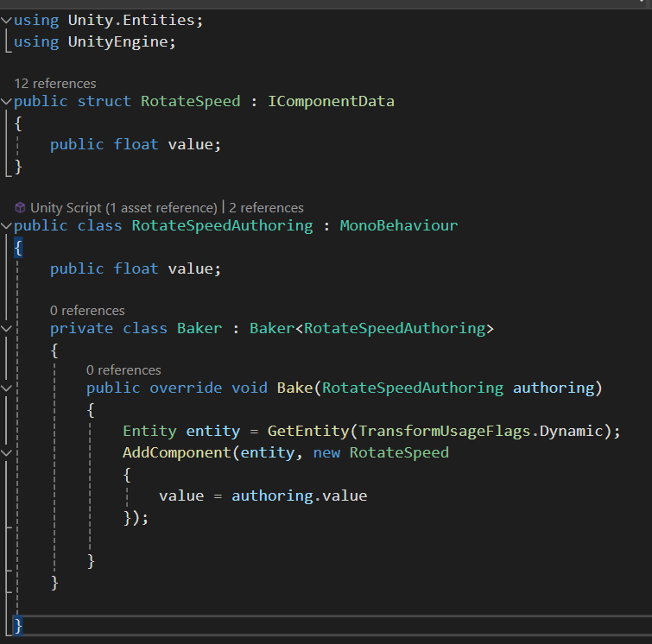Click 'UnityEngine' in the second using line
The image size is (652, 644).
tap(118, 41)
